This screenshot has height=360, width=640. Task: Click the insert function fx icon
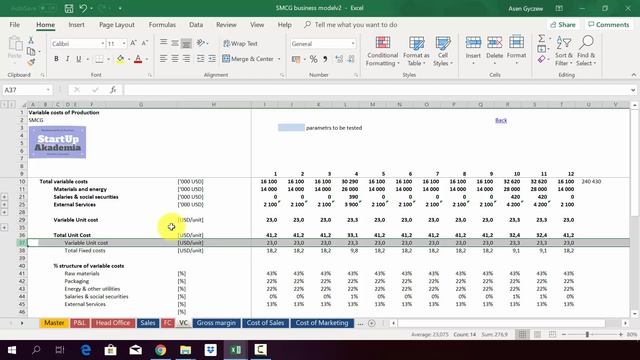[113, 90]
